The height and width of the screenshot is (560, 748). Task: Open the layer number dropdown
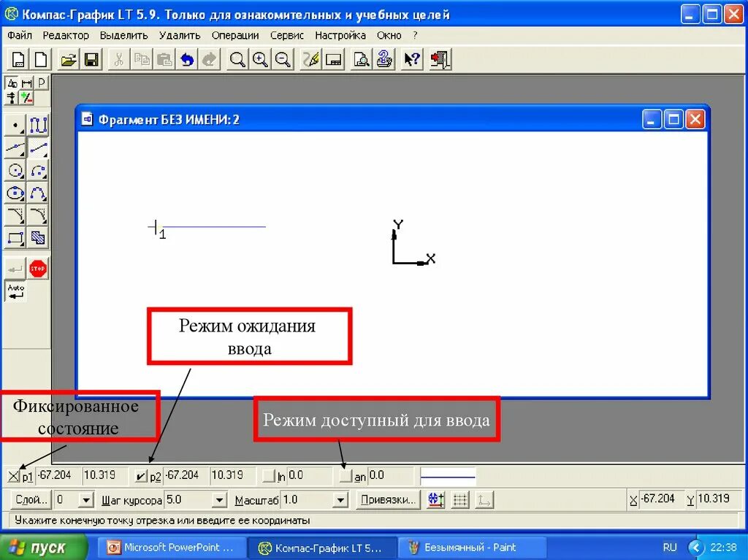[86, 500]
